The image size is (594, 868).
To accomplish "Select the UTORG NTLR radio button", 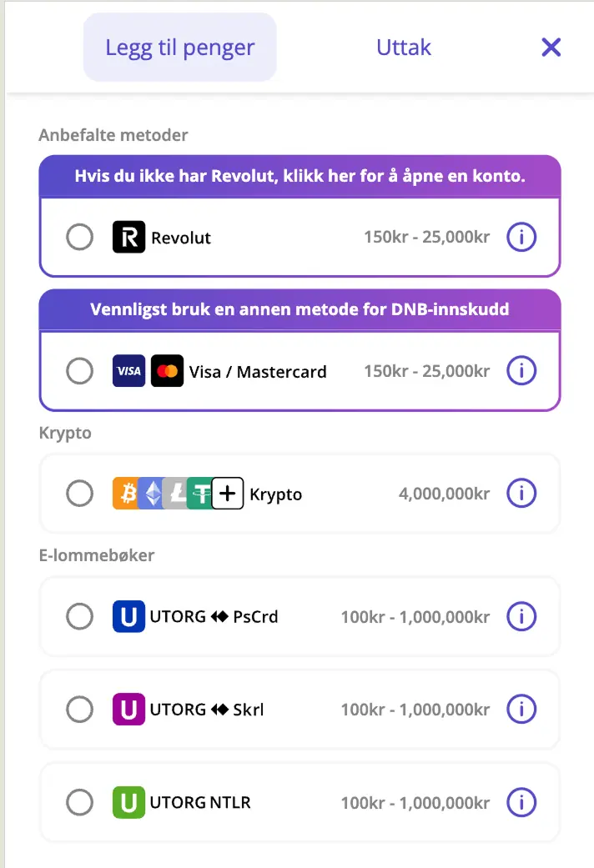I will click(x=79, y=802).
